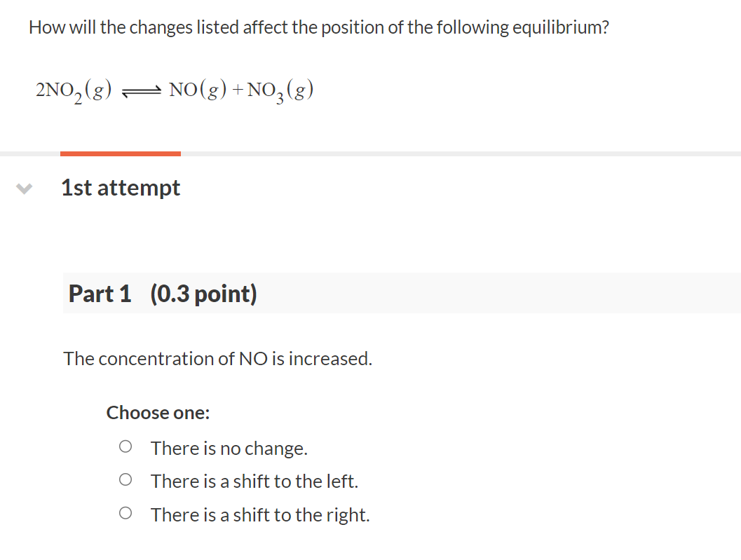Image resolution: width=741 pixels, height=560 pixels.
Task: Click the "shift to the left" label text
Action: 254,481
